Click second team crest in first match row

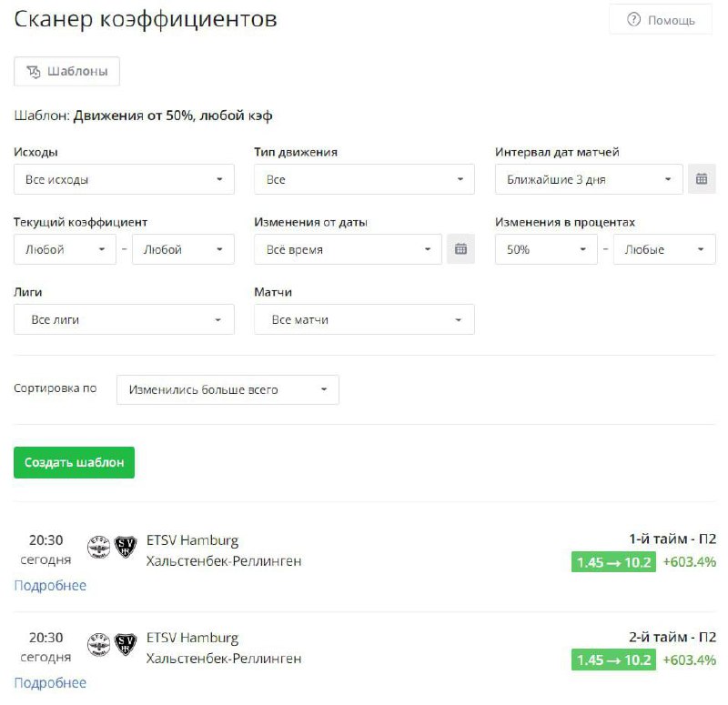pos(125,547)
